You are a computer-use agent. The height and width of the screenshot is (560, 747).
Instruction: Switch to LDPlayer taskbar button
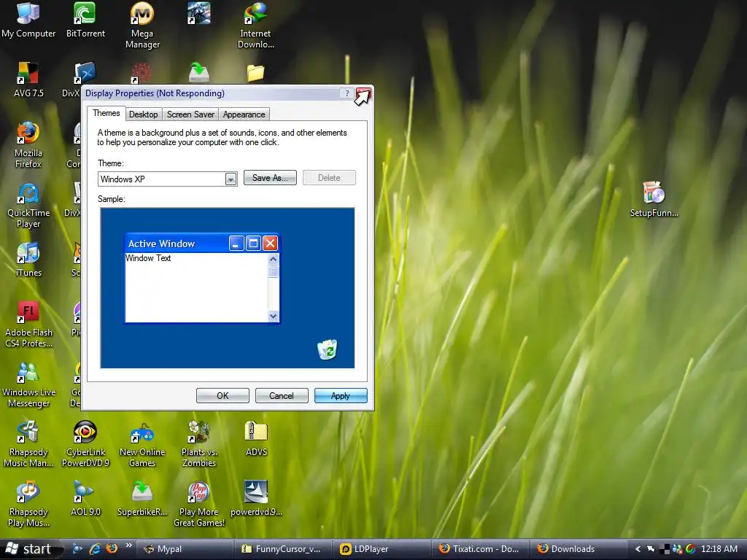tap(382, 549)
